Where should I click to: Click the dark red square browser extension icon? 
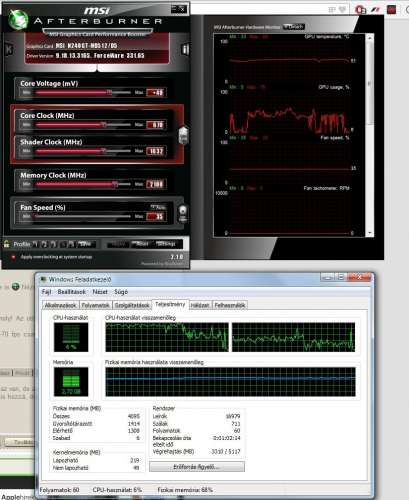click(x=391, y=9)
